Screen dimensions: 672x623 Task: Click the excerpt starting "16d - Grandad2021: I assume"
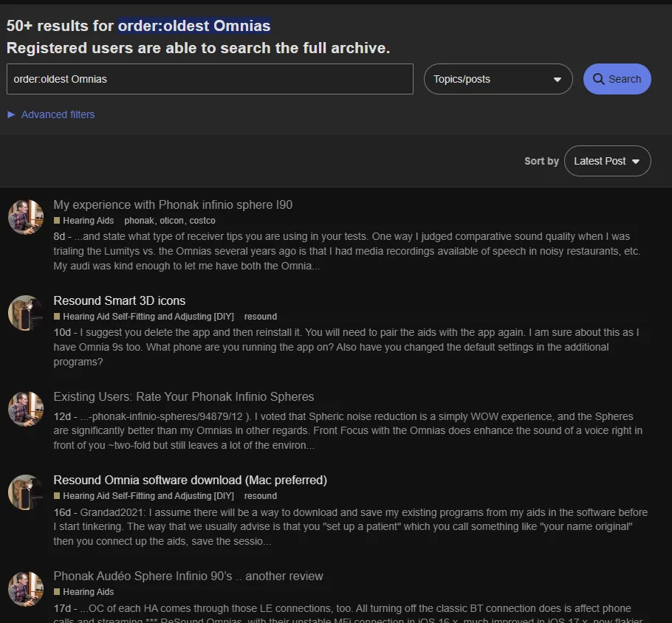[x=351, y=526]
